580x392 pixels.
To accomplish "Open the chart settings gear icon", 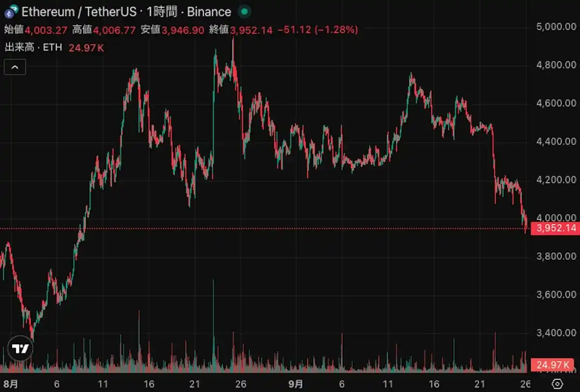I will pyautogui.click(x=557, y=384).
